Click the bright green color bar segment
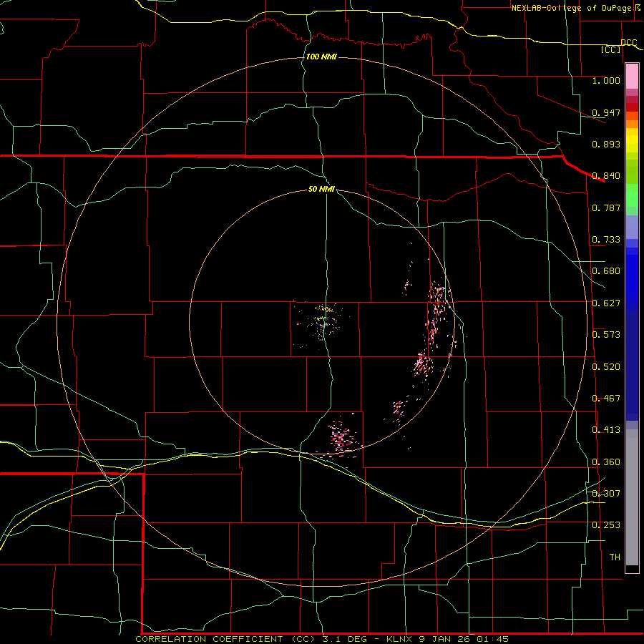 pyautogui.click(x=632, y=195)
